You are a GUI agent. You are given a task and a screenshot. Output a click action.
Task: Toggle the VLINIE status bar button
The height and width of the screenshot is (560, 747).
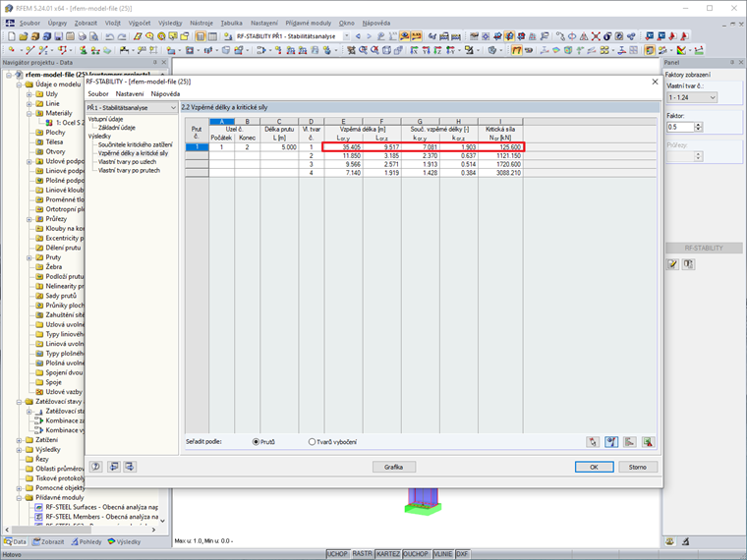(x=443, y=554)
